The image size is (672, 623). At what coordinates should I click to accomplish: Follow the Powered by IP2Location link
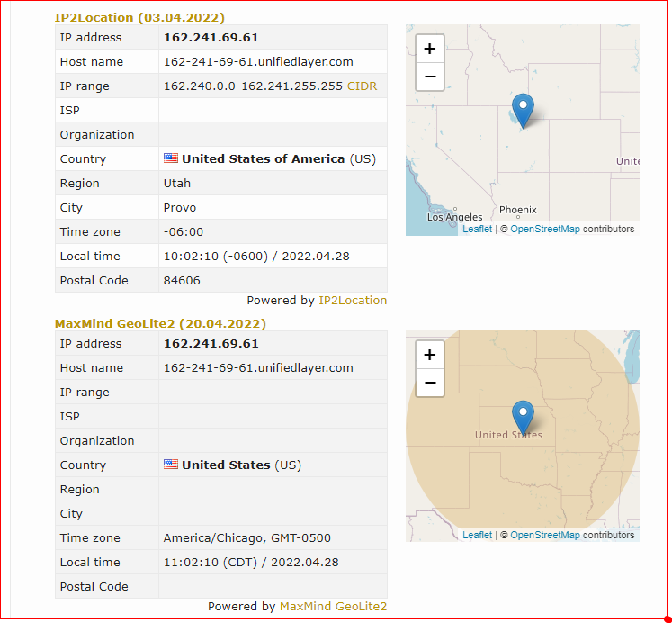click(353, 300)
